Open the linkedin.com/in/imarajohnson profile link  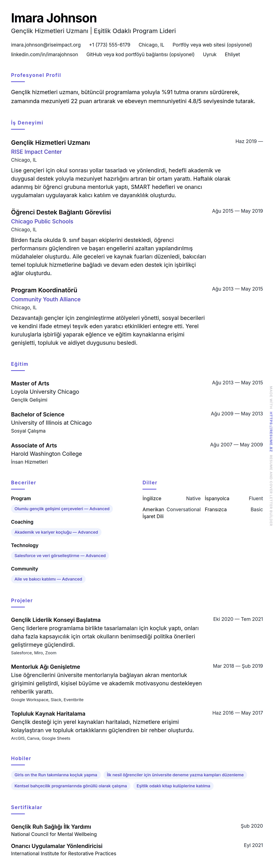(x=44, y=55)
